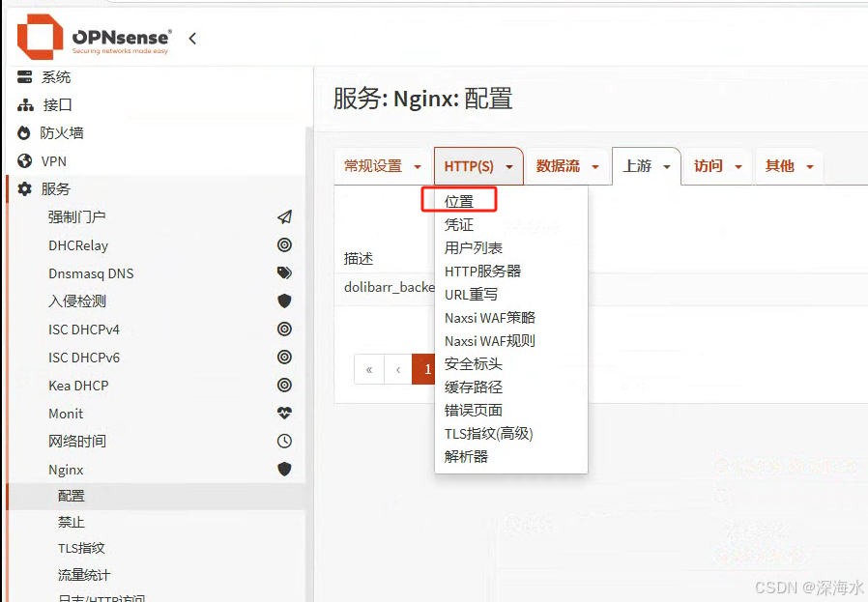
Task: Select Naxsi WAF策略 menu entry
Action: [490, 318]
